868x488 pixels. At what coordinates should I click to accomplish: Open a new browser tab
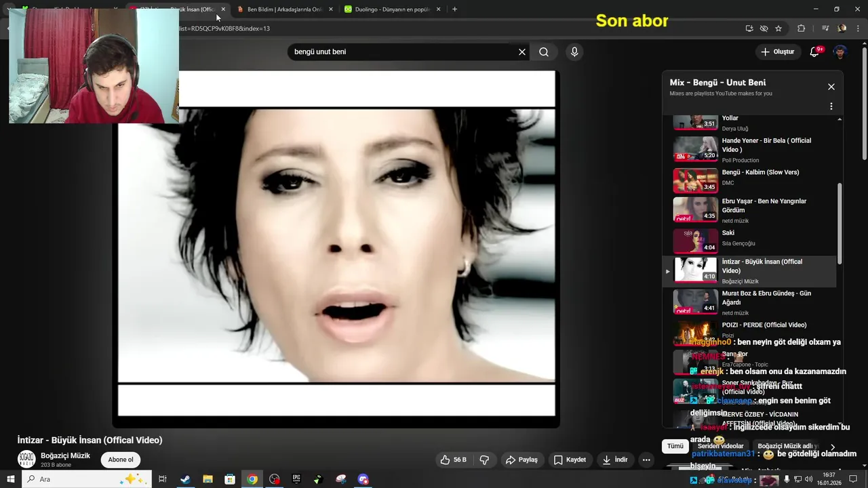(454, 9)
